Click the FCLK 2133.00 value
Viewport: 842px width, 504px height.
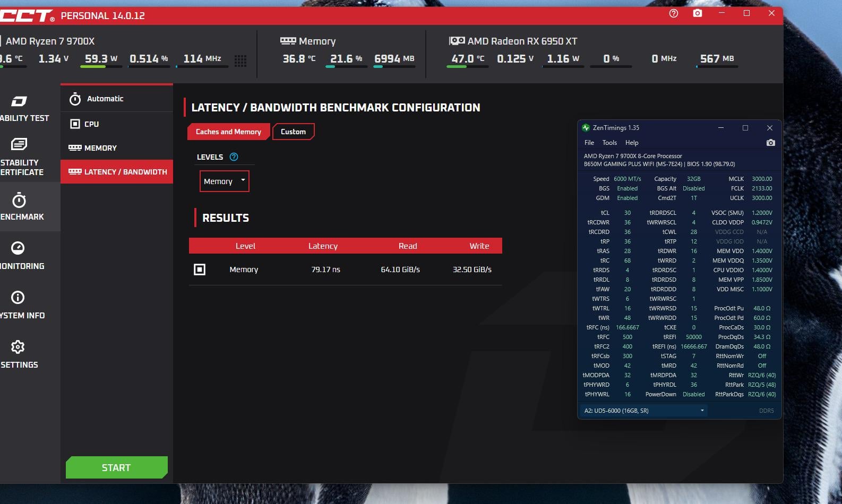coord(762,188)
